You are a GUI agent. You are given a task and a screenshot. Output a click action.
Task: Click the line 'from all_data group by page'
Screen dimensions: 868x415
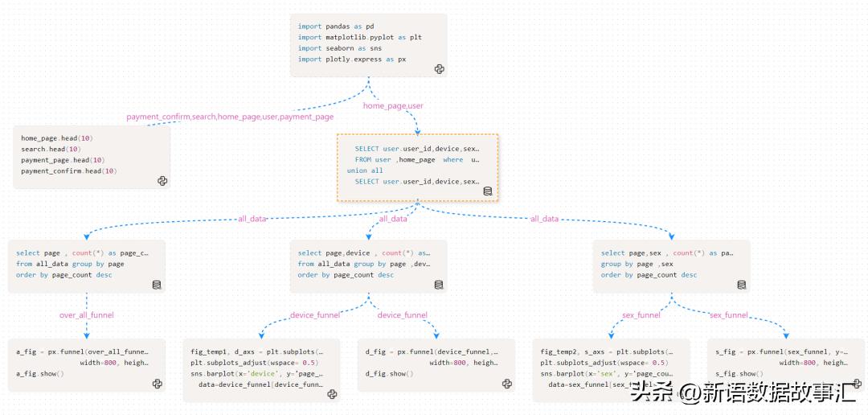[x=70, y=265]
